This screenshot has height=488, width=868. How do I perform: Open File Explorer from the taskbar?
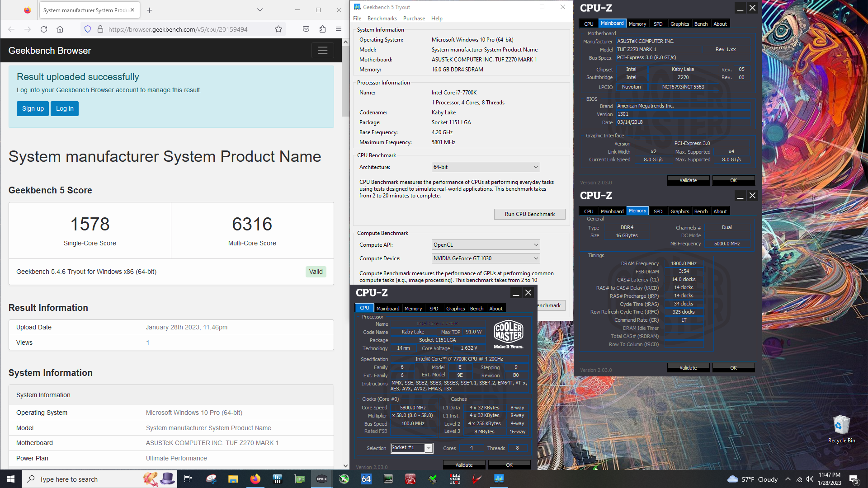coord(233,479)
